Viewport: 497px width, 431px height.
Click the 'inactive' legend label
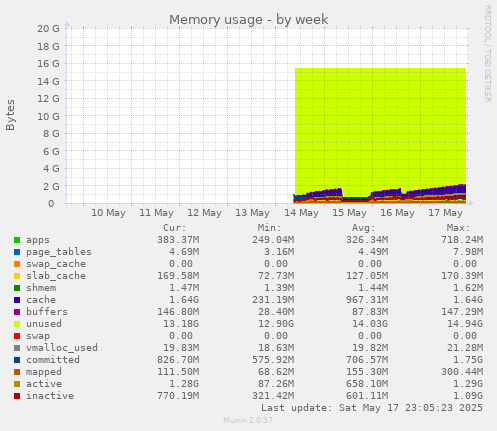(50, 396)
